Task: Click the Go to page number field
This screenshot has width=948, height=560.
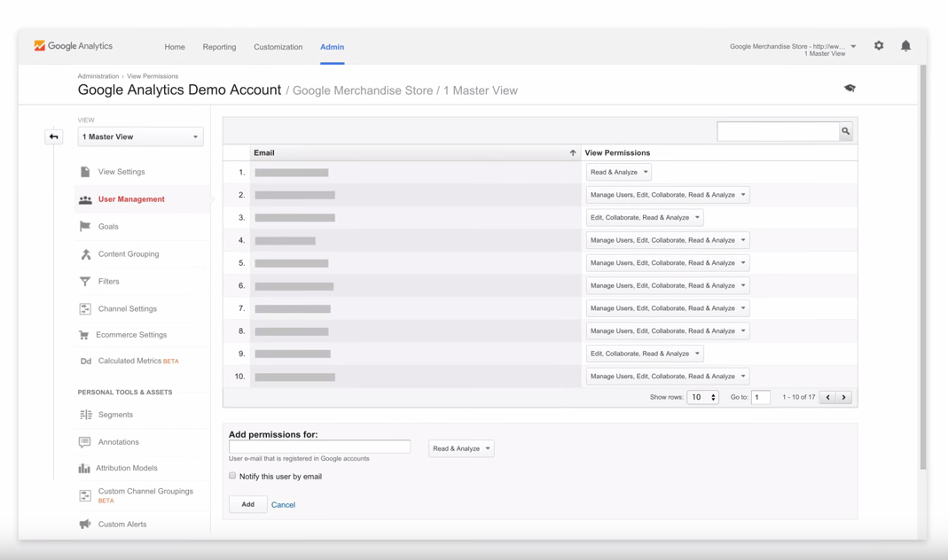Action: (x=761, y=397)
